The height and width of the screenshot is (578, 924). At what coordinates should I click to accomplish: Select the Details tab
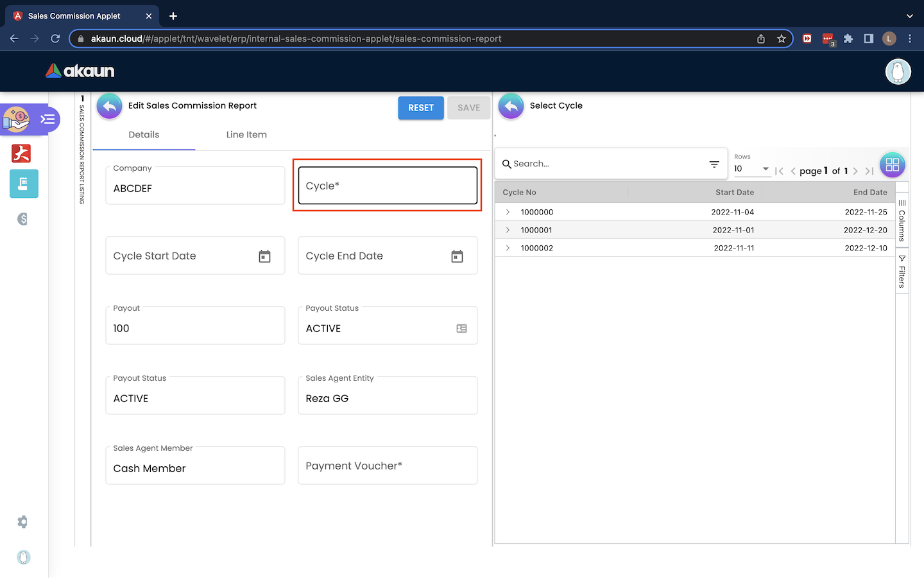tap(144, 135)
